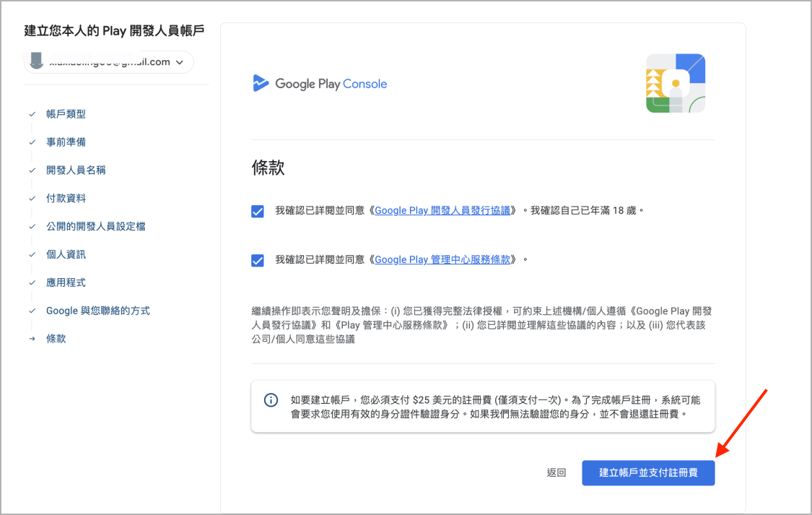Click the info icon beside the $25 registration fee notice

[271, 400]
